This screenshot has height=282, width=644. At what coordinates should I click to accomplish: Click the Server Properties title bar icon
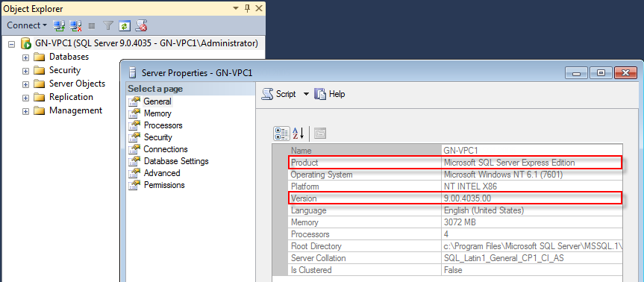pyautogui.click(x=132, y=72)
